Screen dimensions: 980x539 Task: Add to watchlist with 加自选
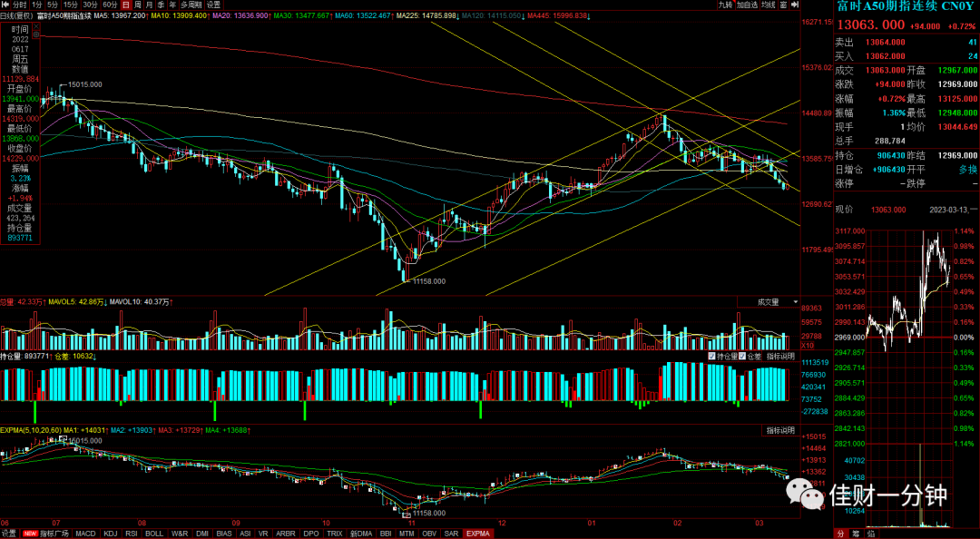point(746,5)
